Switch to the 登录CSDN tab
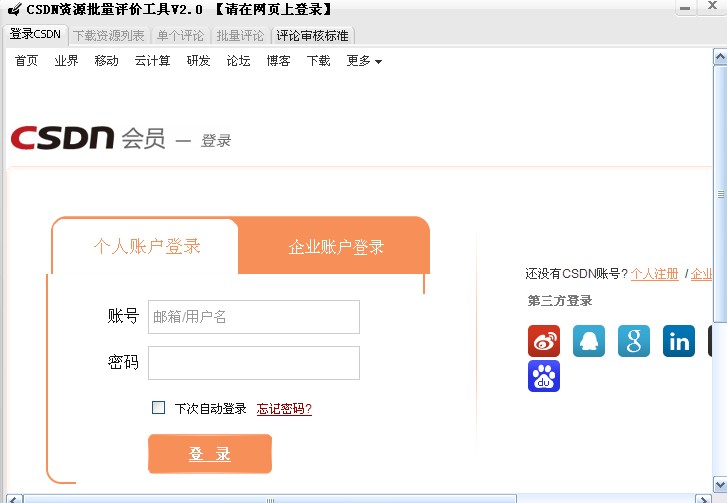 (x=35, y=34)
